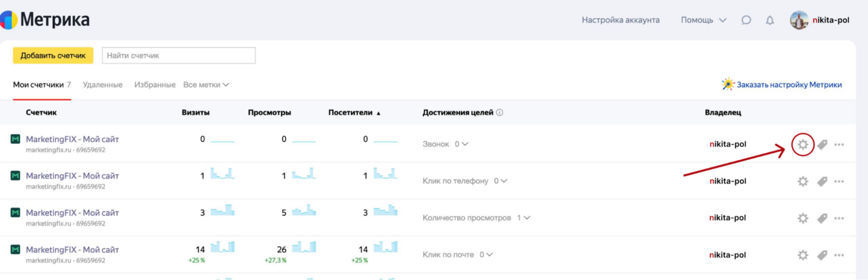The width and height of the screenshot is (868, 280).
Task: Click owner nikita-pol in Клик по телефону row
Action: pyautogui.click(x=727, y=181)
